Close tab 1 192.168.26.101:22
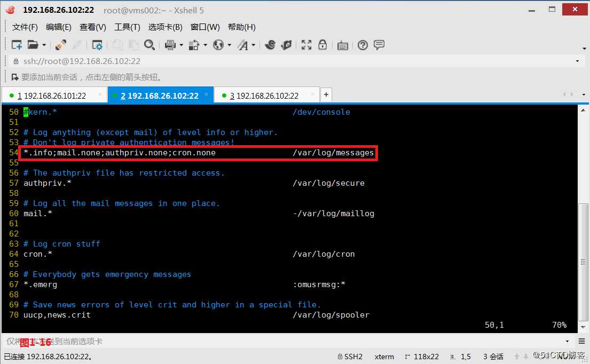Screen dimensions: 590x364 click(100, 94)
